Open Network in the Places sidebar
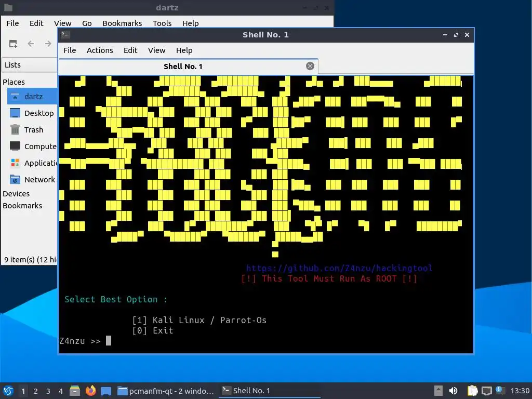Image resolution: width=532 pixels, height=399 pixels. pyautogui.click(x=32, y=180)
